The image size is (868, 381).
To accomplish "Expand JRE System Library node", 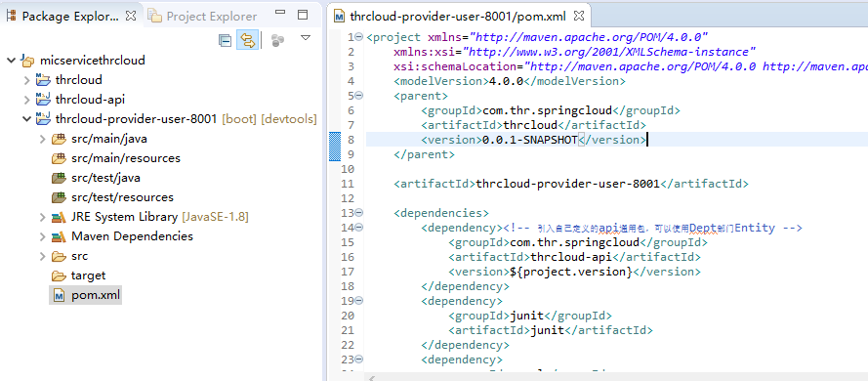I will coord(42,217).
